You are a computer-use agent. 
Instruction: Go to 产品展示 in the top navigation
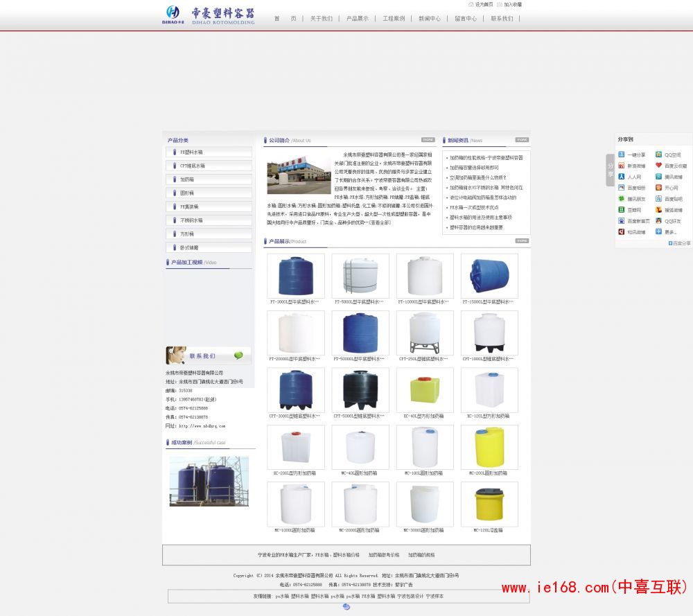[x=358, y=19]
